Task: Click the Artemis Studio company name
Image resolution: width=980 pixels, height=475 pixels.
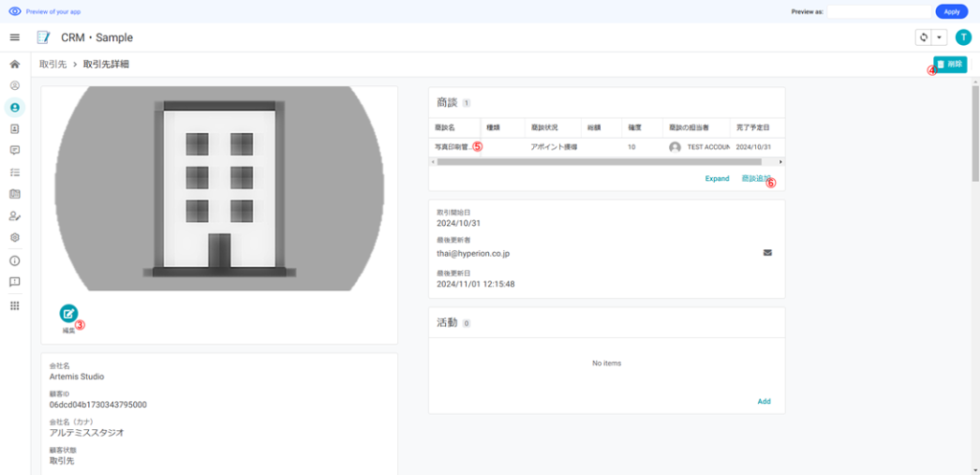Action: pos(77,377)
